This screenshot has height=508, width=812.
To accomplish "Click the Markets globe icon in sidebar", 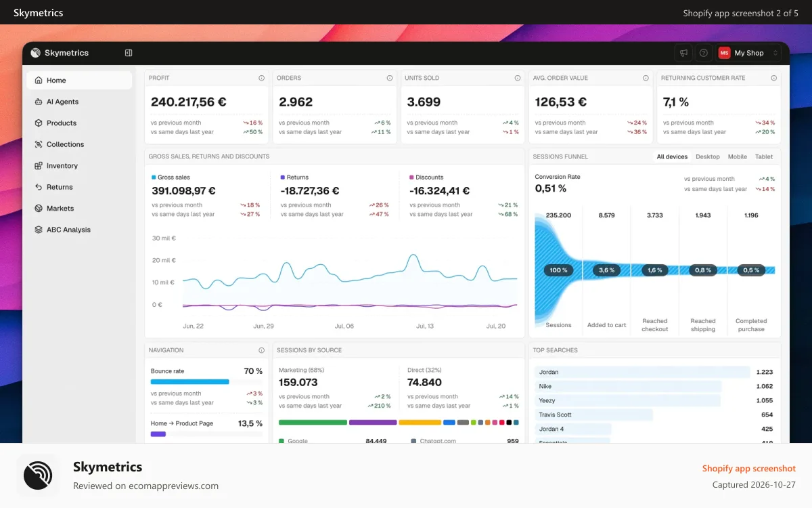I will point(39,209).
